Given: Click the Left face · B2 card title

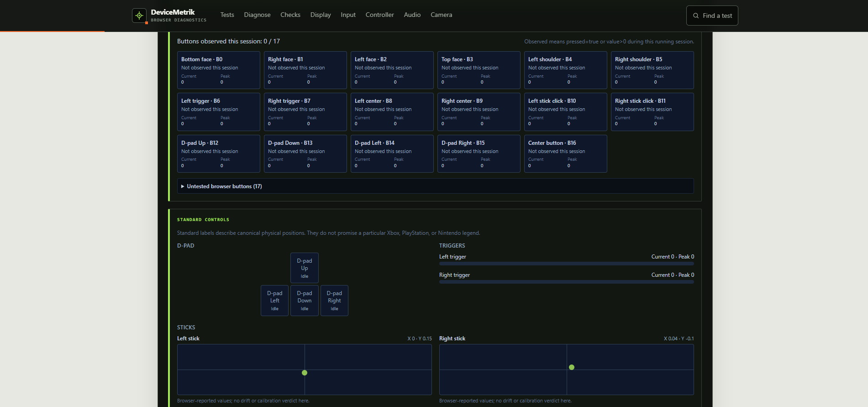Looking at the screenshot, I should tap(371, 59).
